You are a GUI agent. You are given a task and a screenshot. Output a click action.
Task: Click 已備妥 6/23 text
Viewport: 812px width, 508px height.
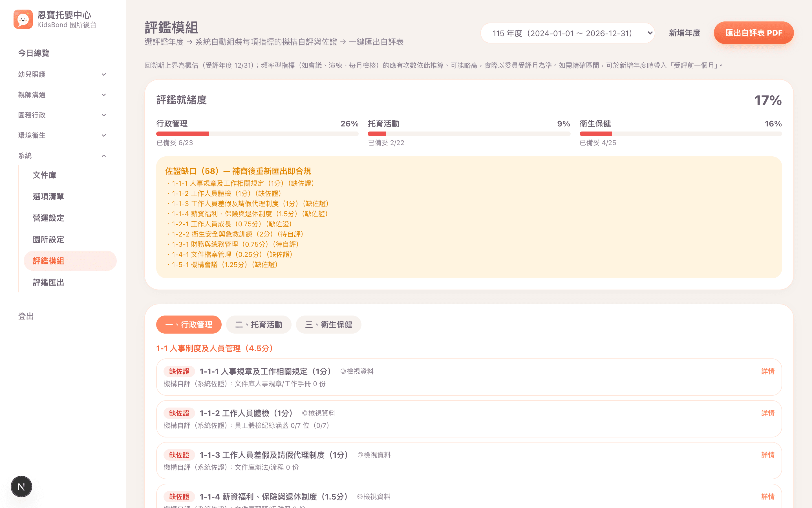click(175, 143)
